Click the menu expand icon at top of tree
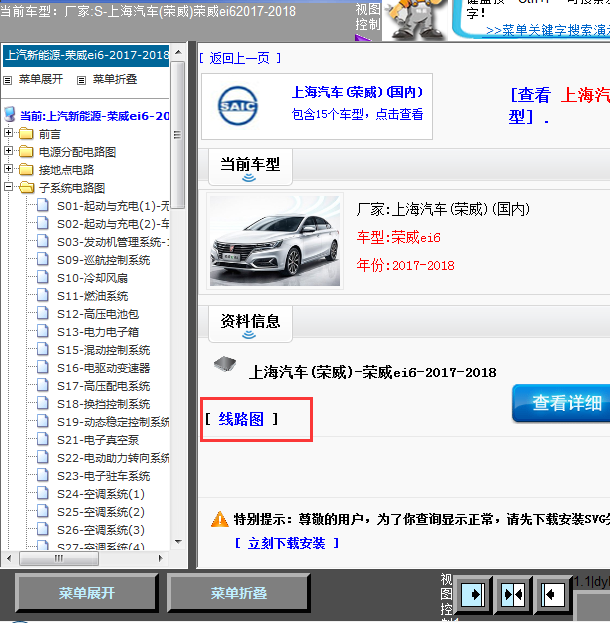 8,80
